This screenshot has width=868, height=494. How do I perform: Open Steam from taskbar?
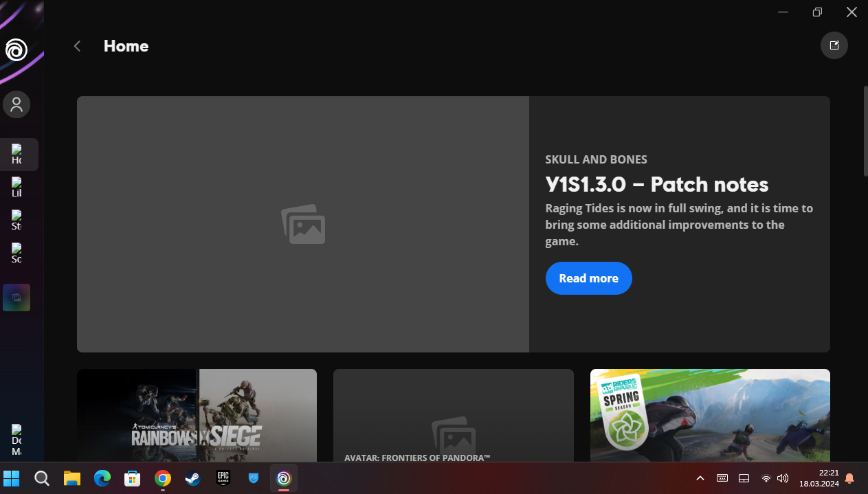193,478
